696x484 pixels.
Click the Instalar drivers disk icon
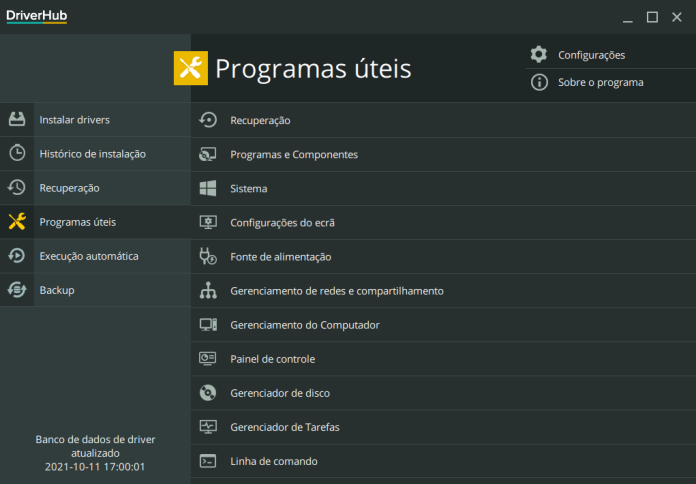coord(17,119)
